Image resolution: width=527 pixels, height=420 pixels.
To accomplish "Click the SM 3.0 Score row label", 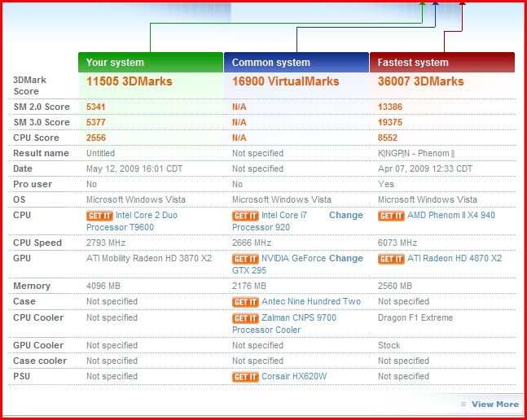I will coord(42,122).
